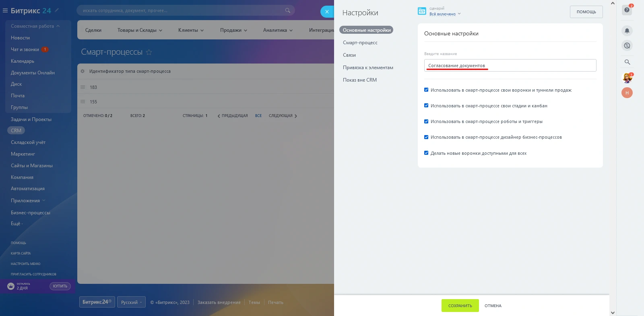Open grid settings gear icon
Image resolution: width=644 pixels, height=316 pixels.
(x=83, y=71)
